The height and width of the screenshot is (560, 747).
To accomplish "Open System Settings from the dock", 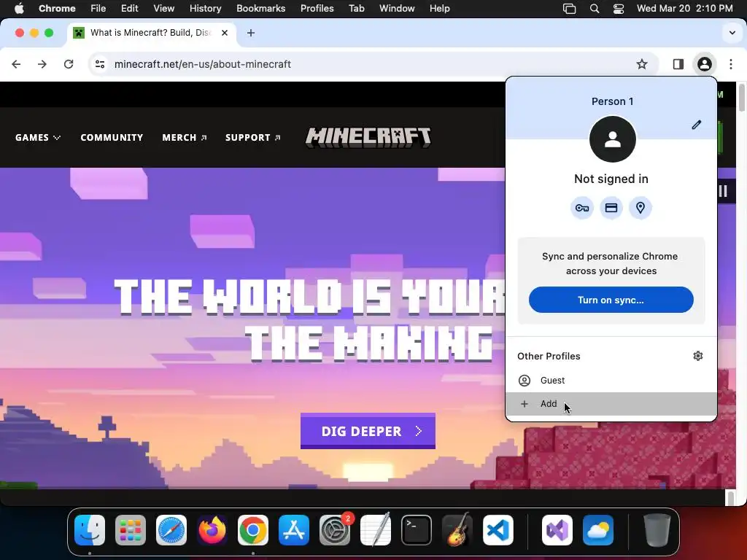I will click(x=334, y=530).
